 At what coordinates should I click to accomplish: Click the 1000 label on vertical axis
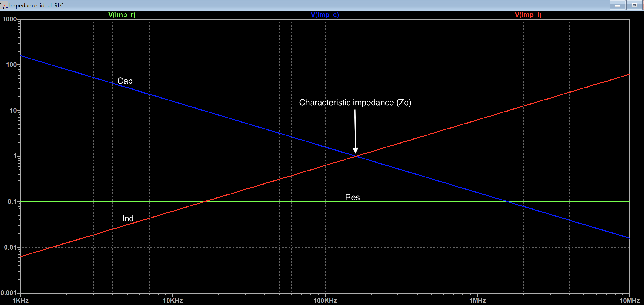pyautogui.click(x=9, y=19)
